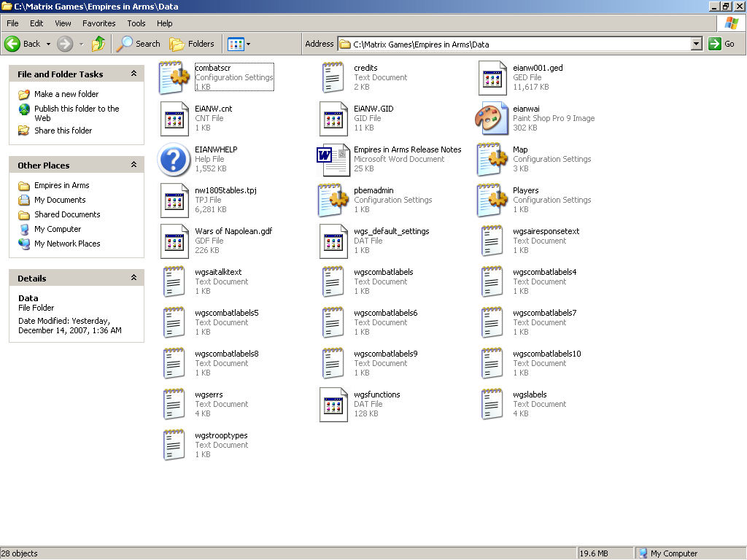Select the EiANW.GID file icon

(333, 118)
